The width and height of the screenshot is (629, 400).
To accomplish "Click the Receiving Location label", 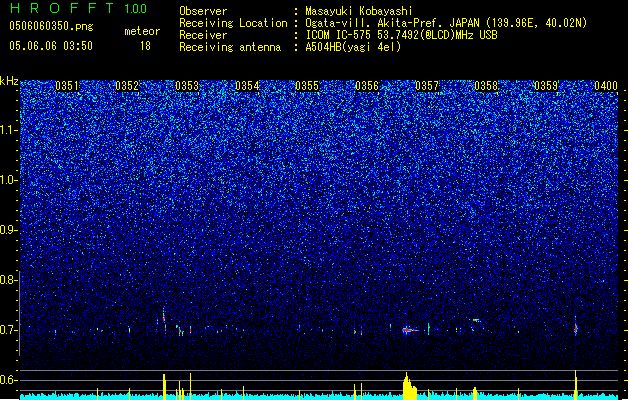I will tap(233, 23).
